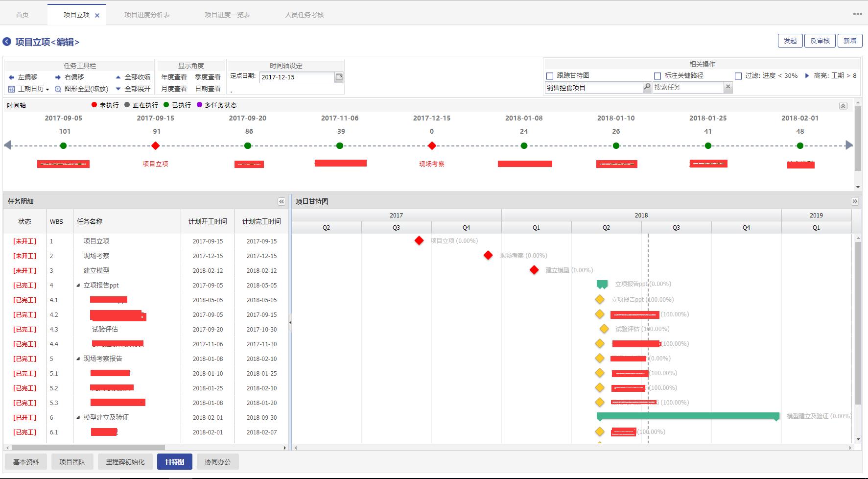Collapse the 任务明细 panel with double-arrow icon
The height and width of the screenshot is (479, 868).
pos(282,201)
